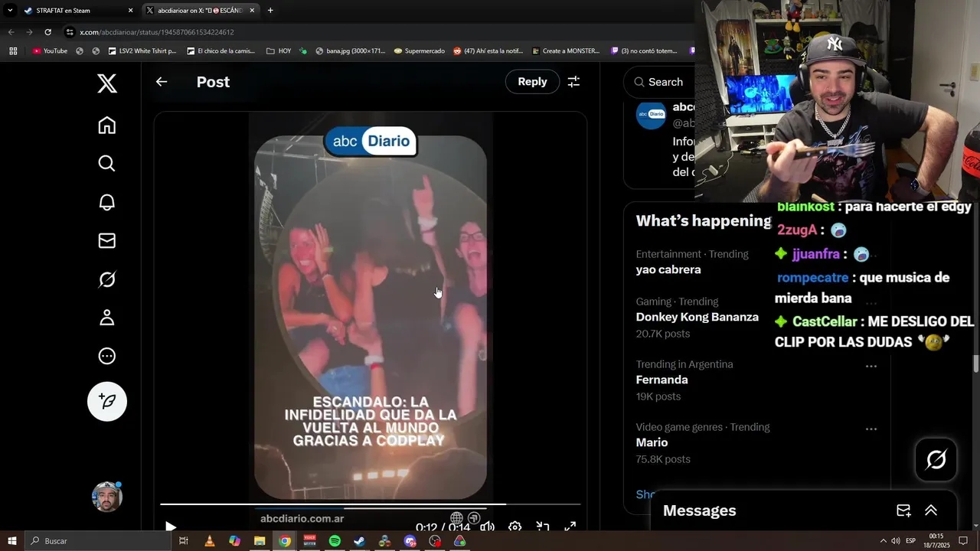Open Task View on taskbar
The image size is (980, 551).
184,541
